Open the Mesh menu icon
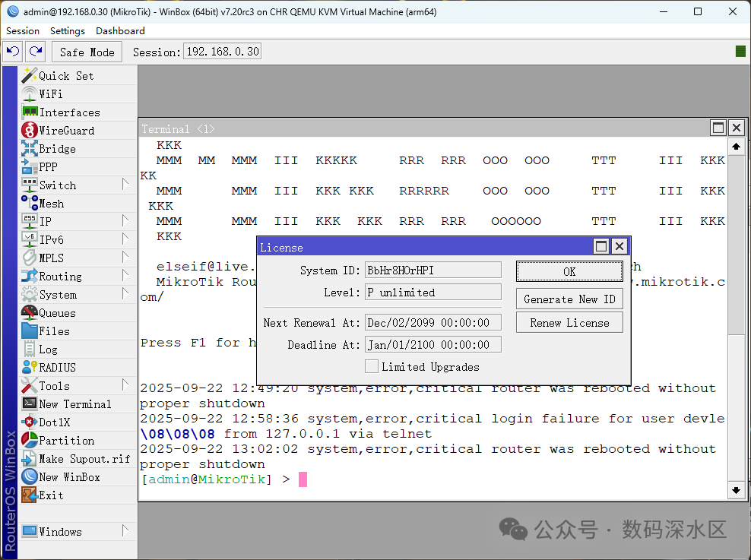The height and width of the screenshot is (560, 751). pos(29,203)
